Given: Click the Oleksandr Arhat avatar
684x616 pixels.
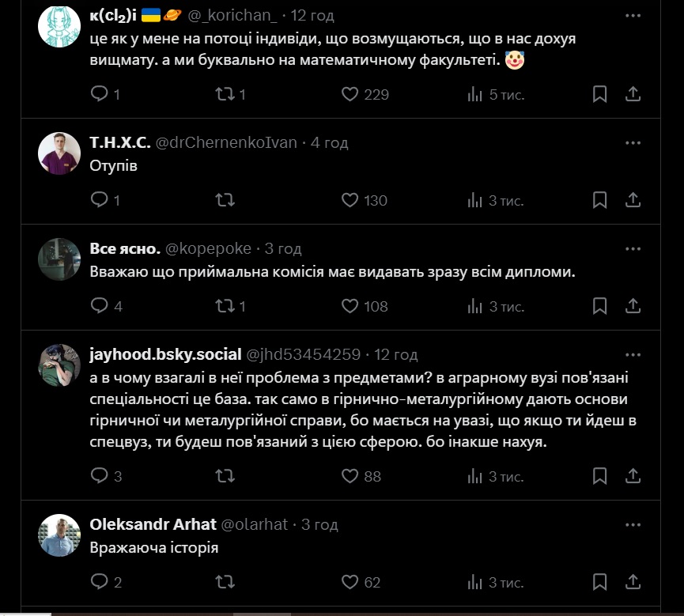Looking at the screenshot, I should tap(59, 535).
